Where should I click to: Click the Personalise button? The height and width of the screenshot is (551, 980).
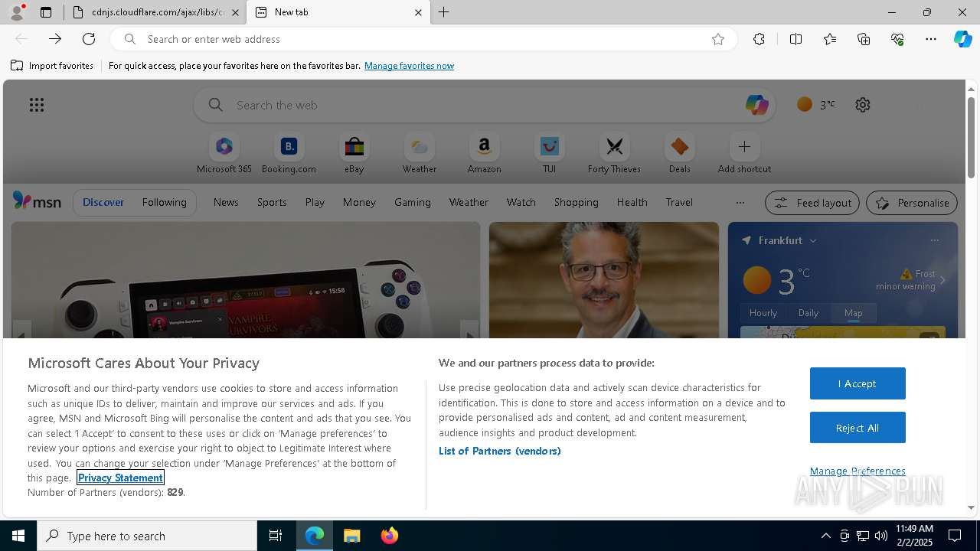[912, 203]
